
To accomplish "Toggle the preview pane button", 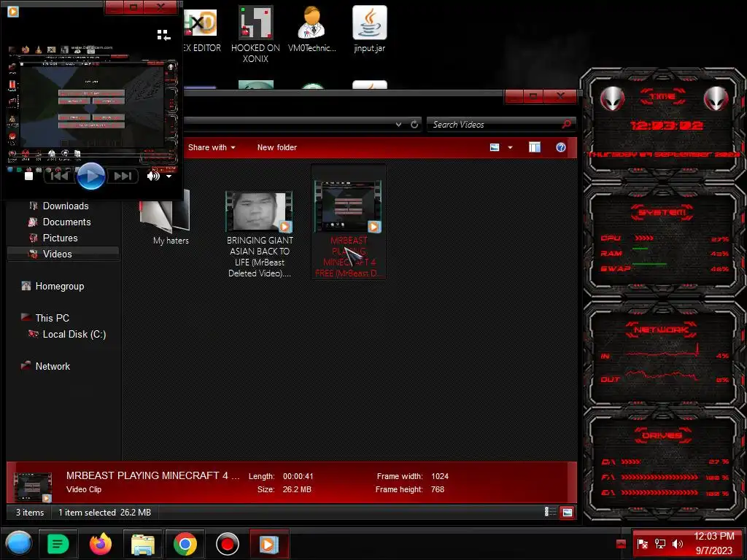I will 535,147.
